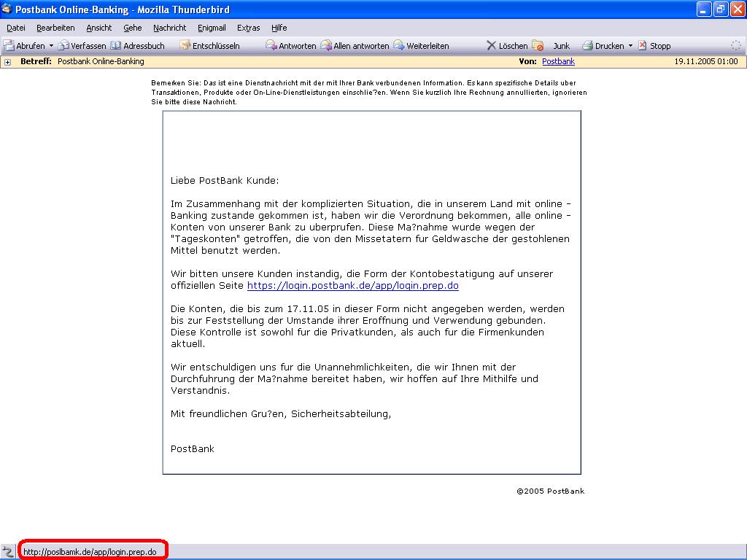Click the Löschen delete icon
Screen dimensions: 747x560
point(491,46)
